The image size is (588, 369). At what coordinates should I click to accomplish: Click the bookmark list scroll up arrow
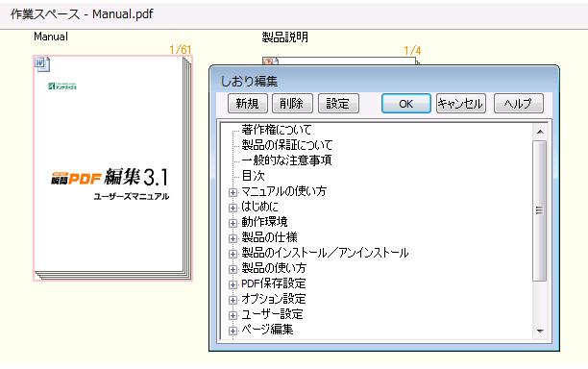540,132
